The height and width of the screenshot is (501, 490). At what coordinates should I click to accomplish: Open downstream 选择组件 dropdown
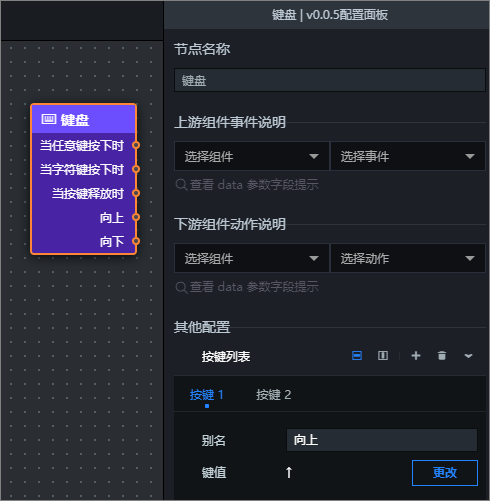252,258
